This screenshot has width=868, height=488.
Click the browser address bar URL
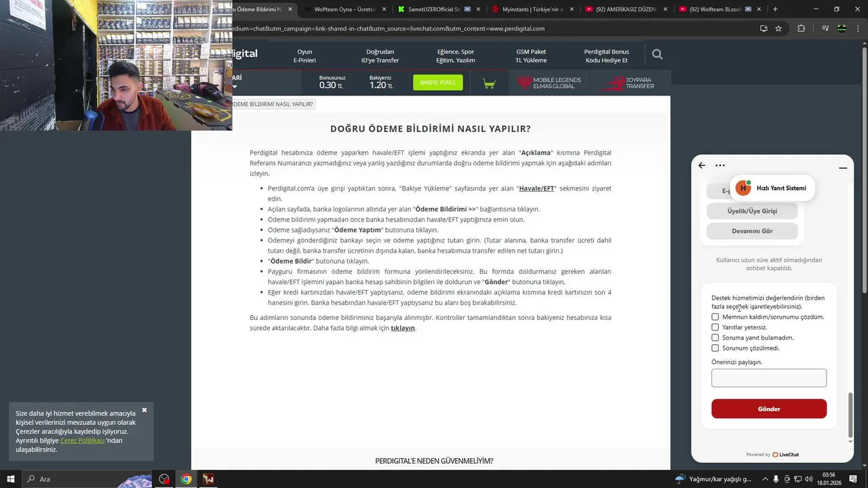click(x=388, y=28)
